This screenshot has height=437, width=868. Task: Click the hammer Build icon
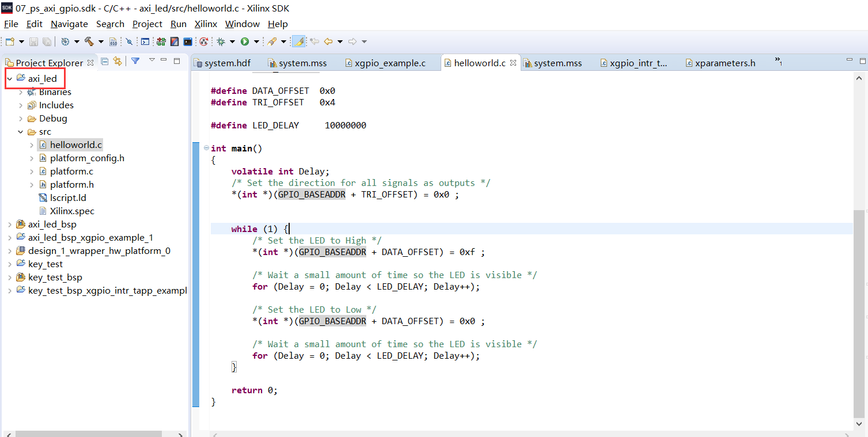coord(89,41)
